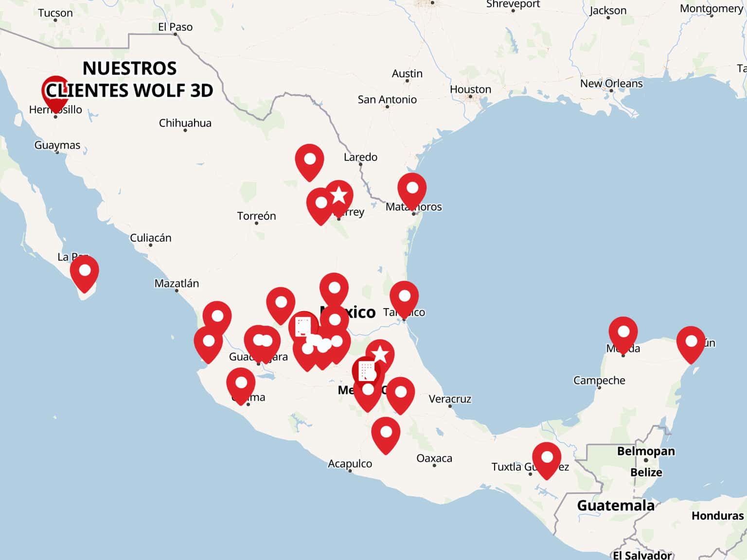Select the round-dot pin just west of Monterrey
The image size is (747, 560).
pyautogui.click(x=321, y=204)
